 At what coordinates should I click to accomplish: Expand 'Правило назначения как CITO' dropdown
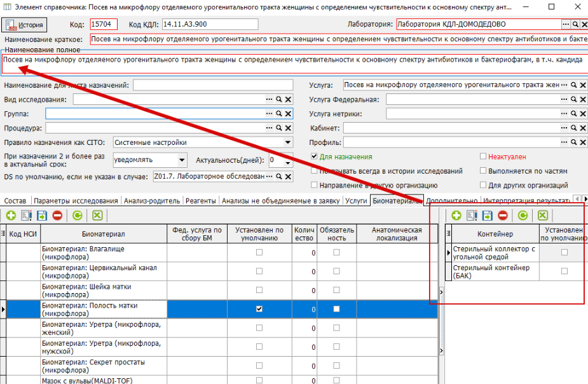click(287, 143)
